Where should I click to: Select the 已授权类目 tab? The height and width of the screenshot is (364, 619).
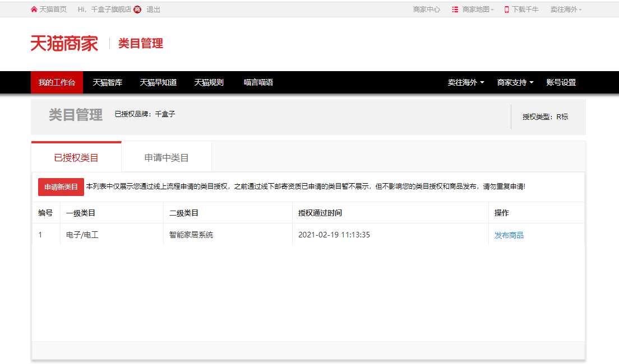76,158
